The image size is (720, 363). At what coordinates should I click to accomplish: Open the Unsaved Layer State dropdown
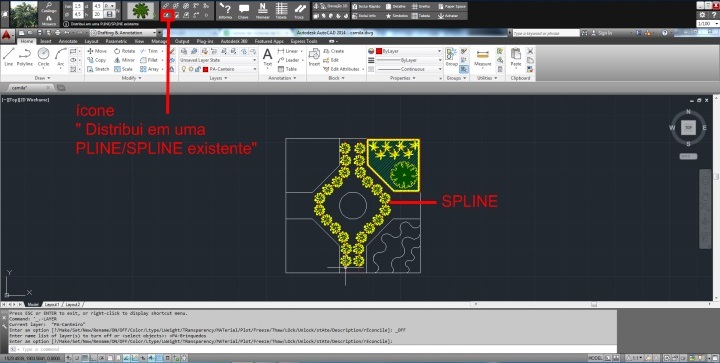click(218, 60)
